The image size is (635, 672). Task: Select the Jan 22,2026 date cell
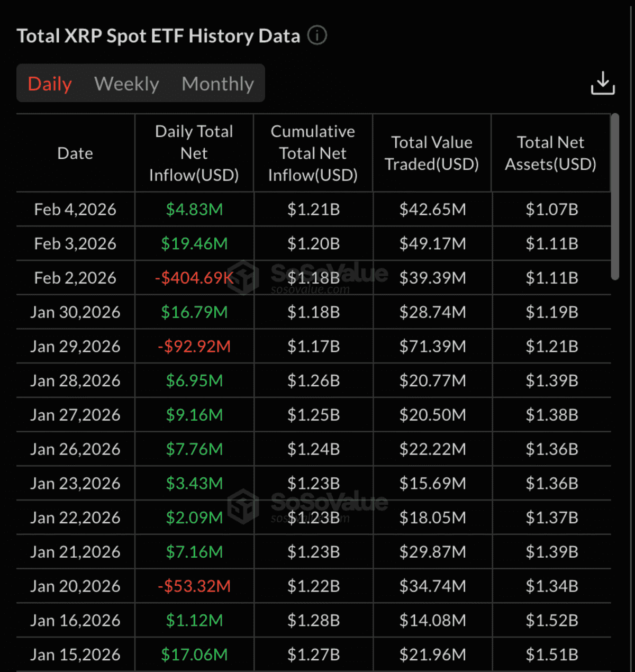click(x=75, y=517)
